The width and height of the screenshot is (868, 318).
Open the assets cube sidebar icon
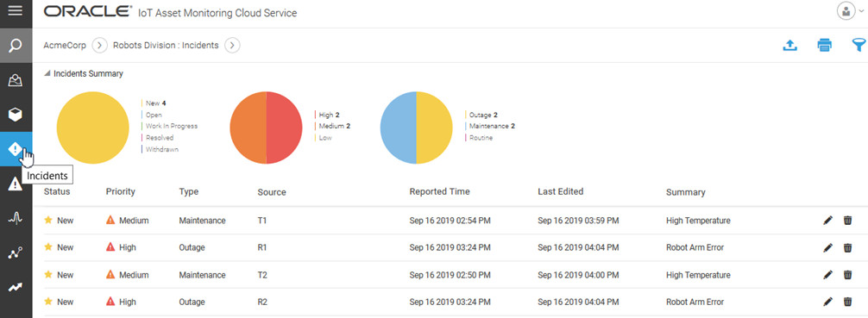[x=16, y=115]
